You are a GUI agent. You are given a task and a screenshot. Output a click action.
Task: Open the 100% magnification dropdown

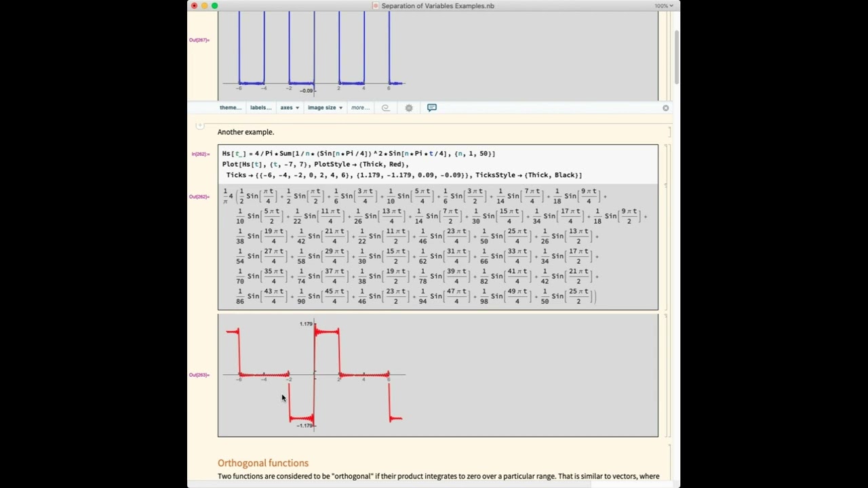[x=664, y=5]
